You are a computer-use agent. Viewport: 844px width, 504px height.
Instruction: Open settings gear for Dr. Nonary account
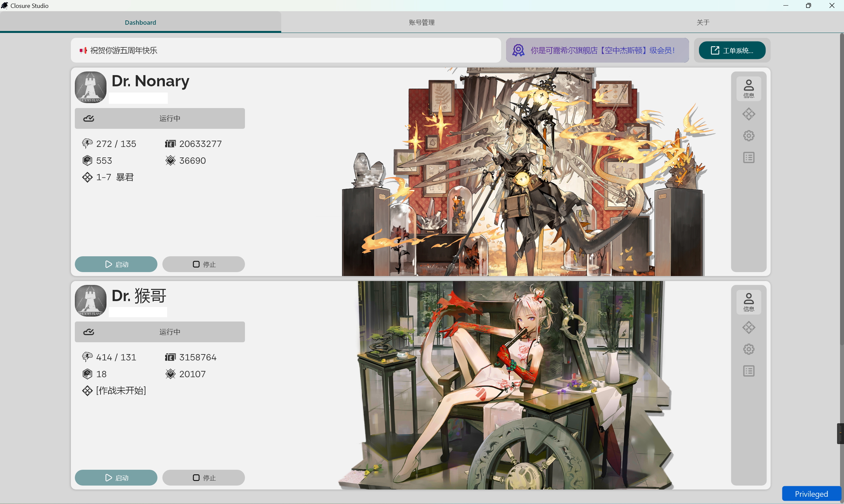(x=748, y=136)
